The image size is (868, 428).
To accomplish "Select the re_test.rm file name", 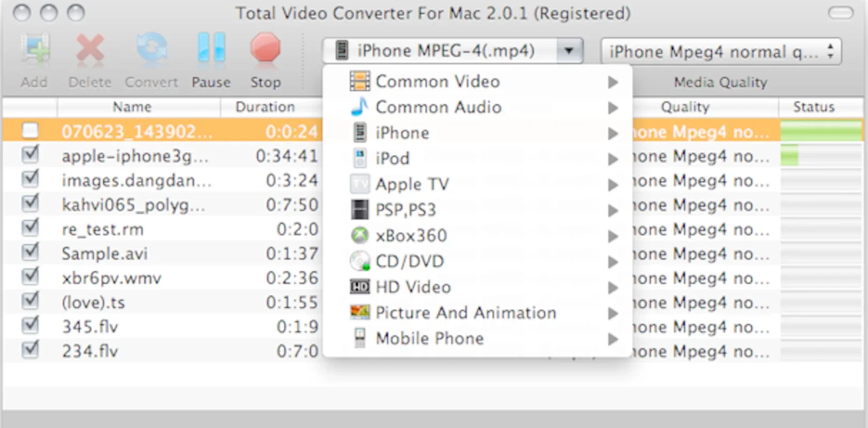I will pos(102,230).
